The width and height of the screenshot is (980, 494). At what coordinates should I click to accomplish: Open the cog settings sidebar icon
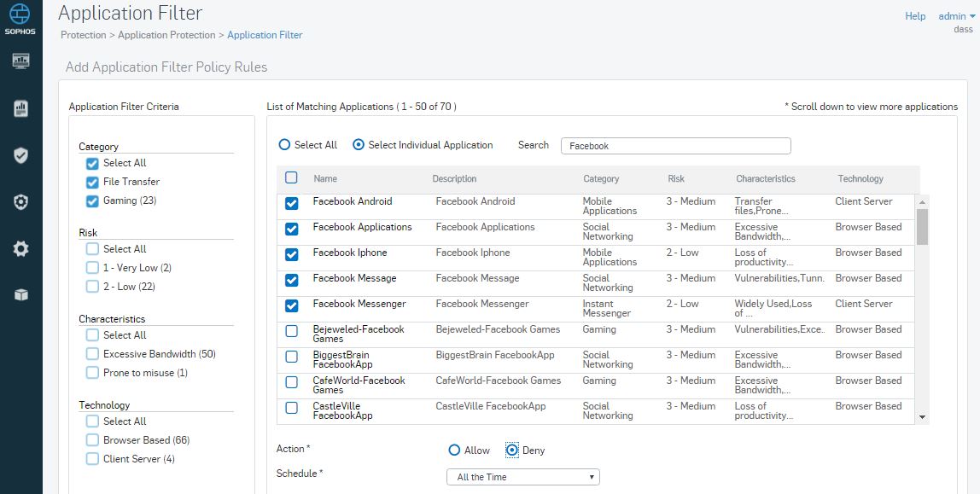point(20,249)
